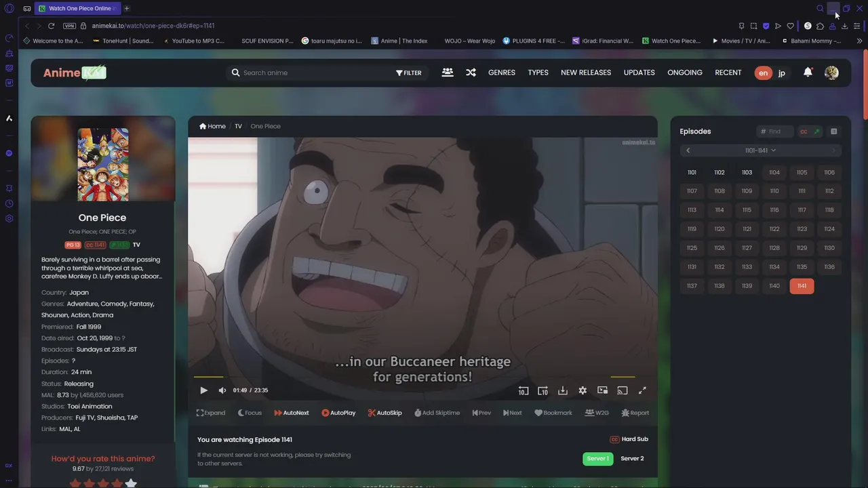
Task: Open GENRES menu
Action: point(502,73)
